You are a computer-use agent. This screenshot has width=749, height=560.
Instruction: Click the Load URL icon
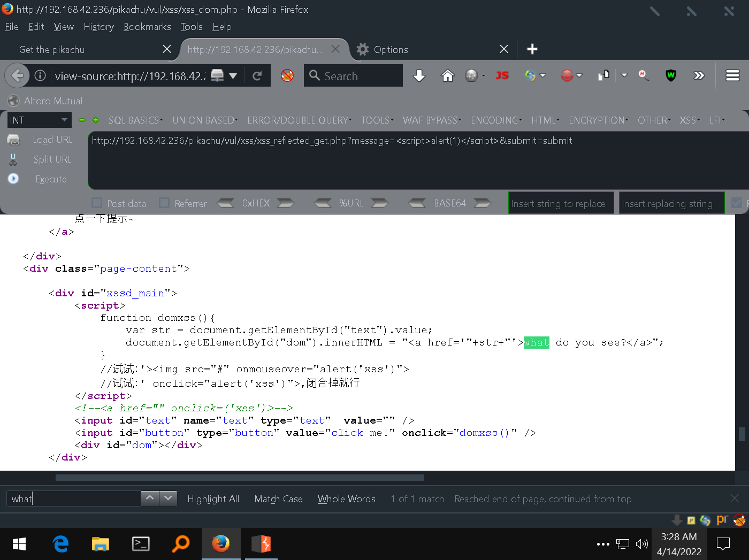[x=13, y=140]
